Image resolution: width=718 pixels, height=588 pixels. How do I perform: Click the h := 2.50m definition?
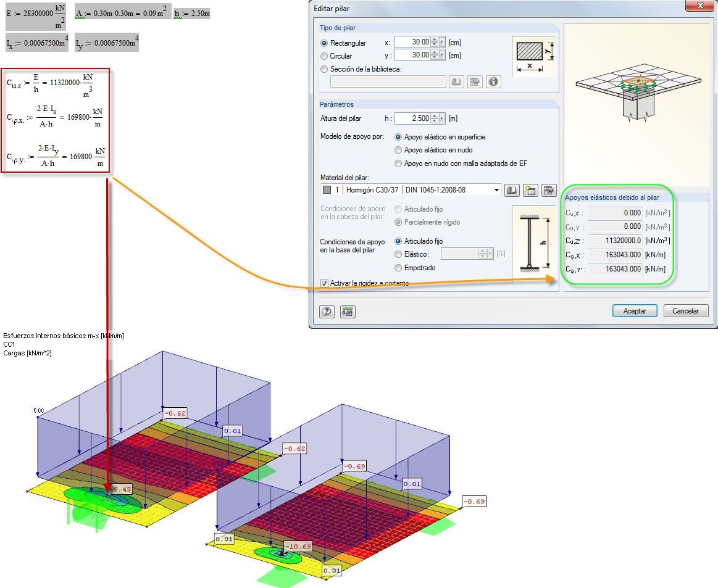click(x=192, y=14)
